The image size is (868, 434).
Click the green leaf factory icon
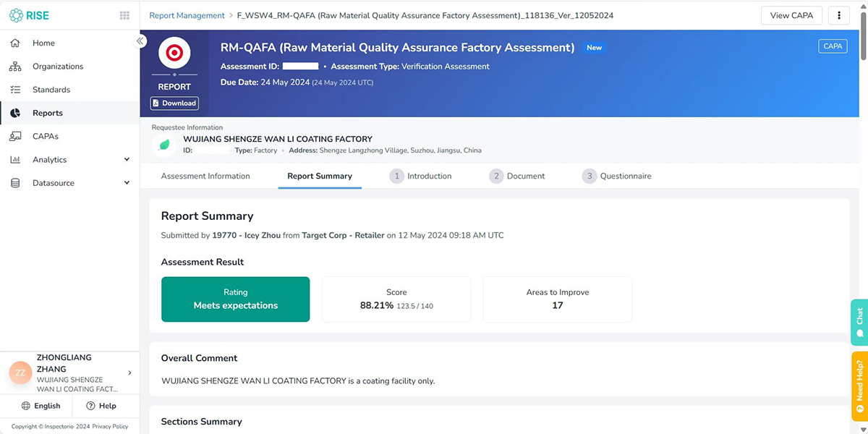click(x=165, y=145)
